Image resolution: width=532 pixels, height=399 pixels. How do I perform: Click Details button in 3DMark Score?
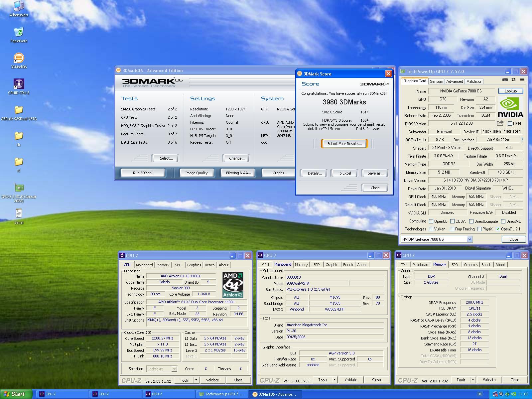tap(315, 173)
